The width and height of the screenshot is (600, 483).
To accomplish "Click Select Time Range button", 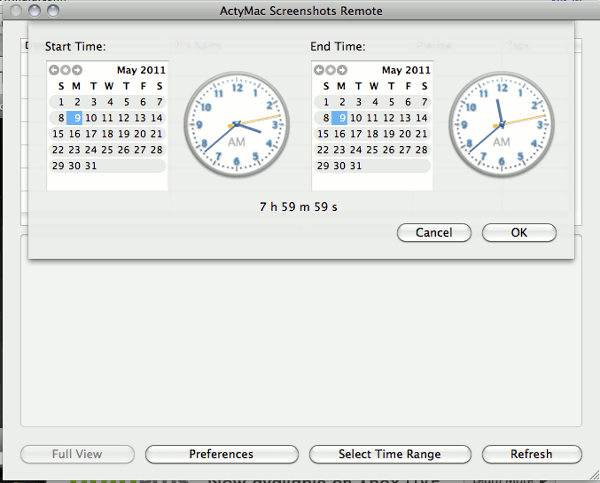I will tap(390, 454).
